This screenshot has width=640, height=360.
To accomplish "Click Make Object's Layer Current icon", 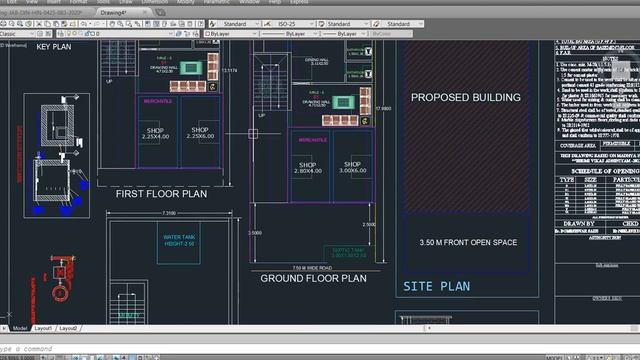I will coord(179,34).
